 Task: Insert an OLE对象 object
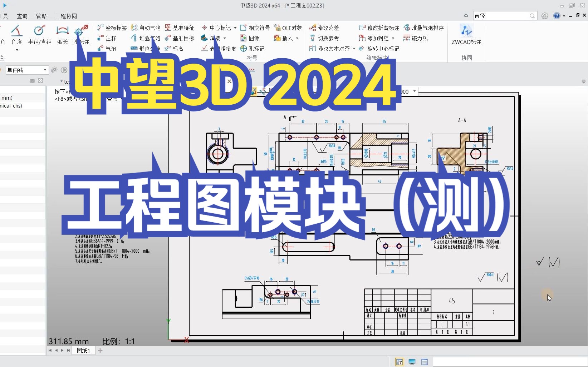coord(288,28)
